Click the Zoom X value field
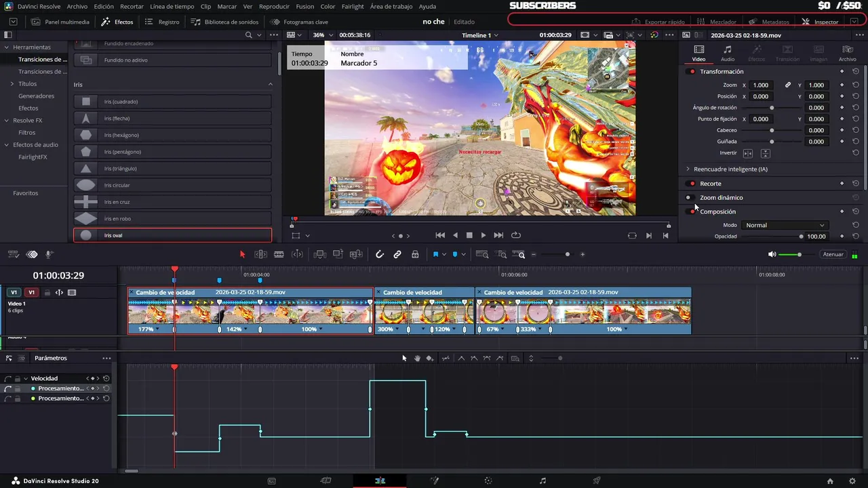868x488 pixels. (x=761, y=85)
